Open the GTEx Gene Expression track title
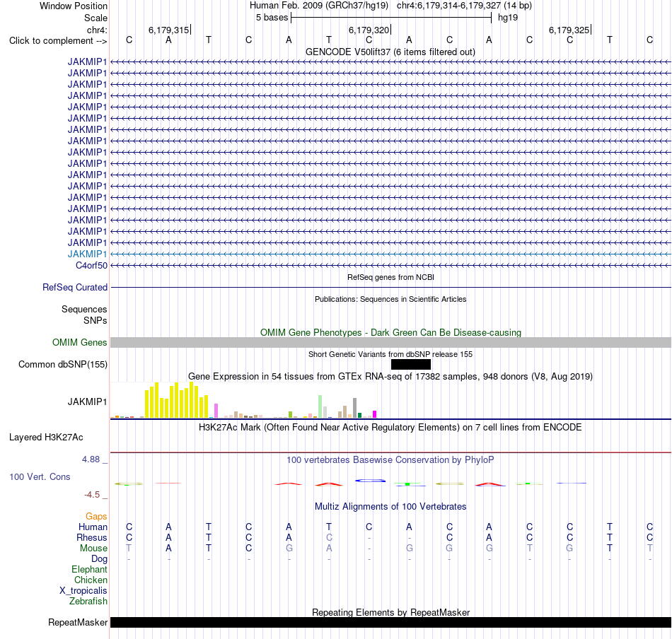 coord(390,377)
